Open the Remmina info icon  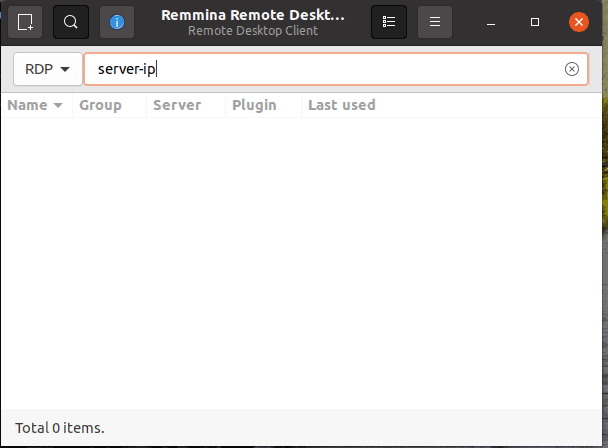pos(117,22)
